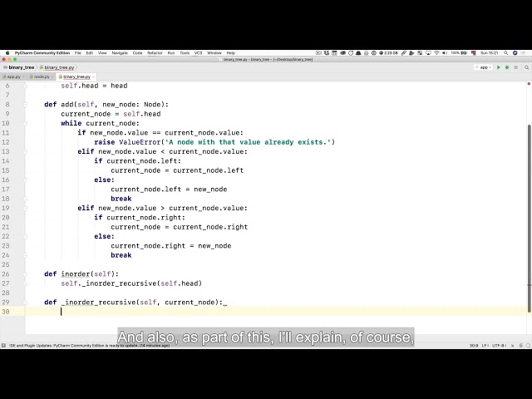Screen dimensions: 532x399
Task: Click ValueError on line 12
Action: tap(140, 142)
